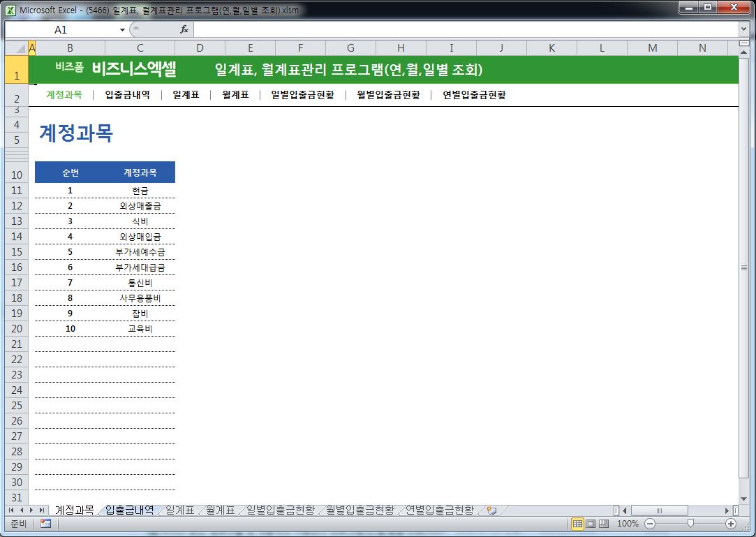Switch to Normal view icon

577,524
